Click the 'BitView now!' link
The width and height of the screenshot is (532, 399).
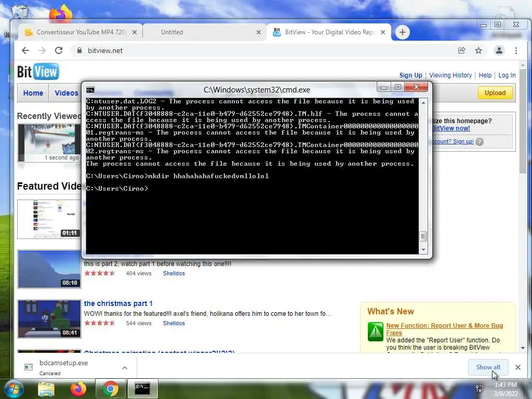[x=451, y=128]
